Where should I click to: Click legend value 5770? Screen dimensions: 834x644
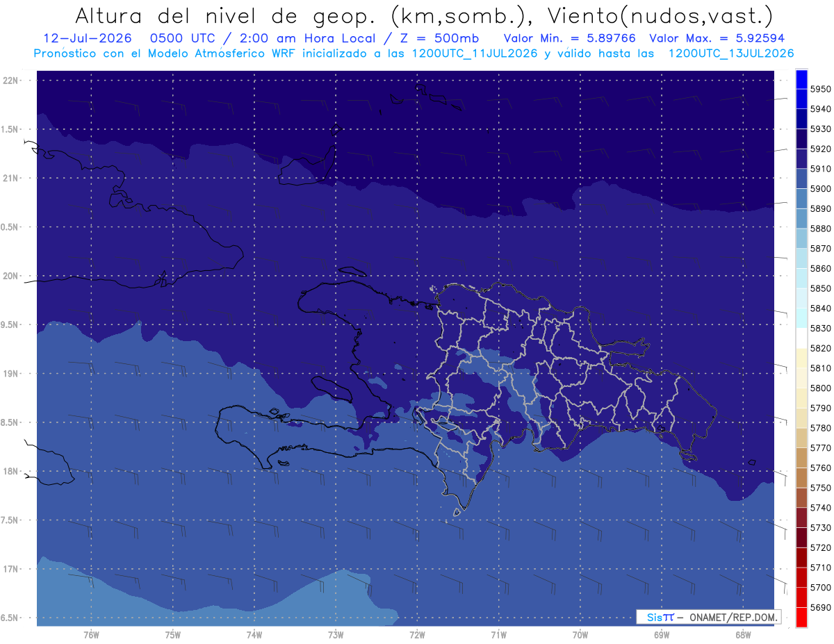pyautogui.click(x=820, y=447)
